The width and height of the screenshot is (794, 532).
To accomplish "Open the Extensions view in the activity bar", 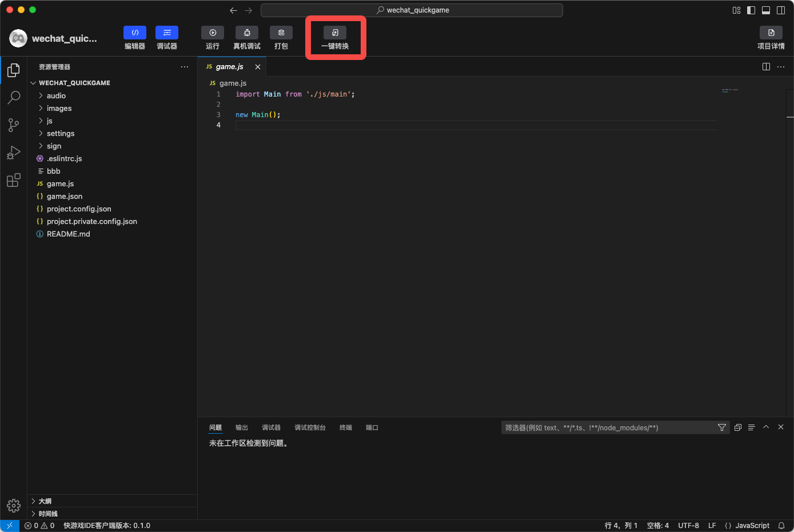I will coord(14,181).
